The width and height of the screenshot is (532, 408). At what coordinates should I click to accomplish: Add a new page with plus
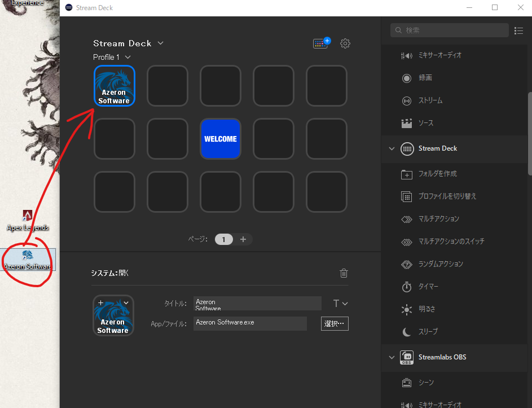click(243, 239)
